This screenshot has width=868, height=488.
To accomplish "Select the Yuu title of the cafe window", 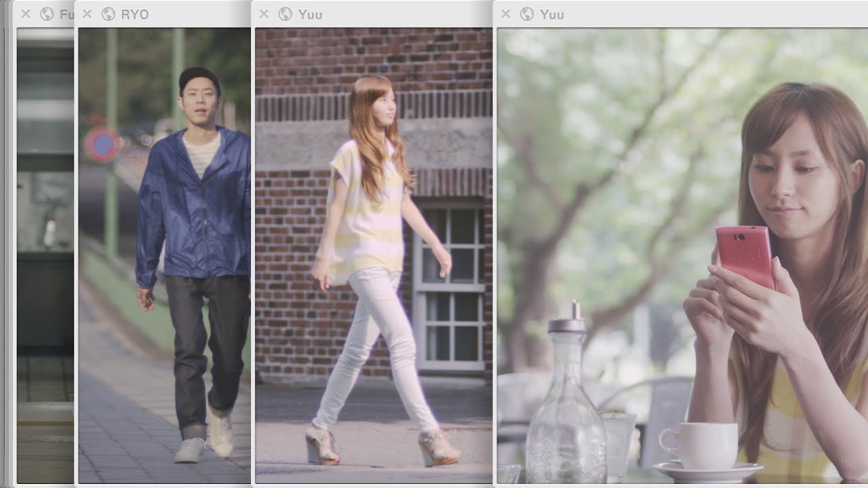I will tap(552, 14).
